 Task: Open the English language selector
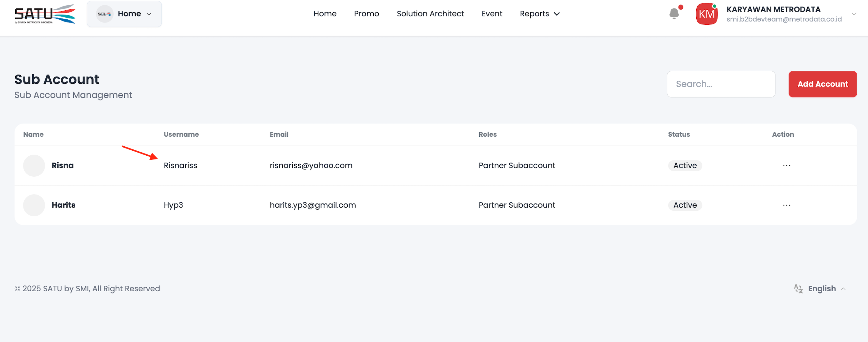click(x=822, y=289)
